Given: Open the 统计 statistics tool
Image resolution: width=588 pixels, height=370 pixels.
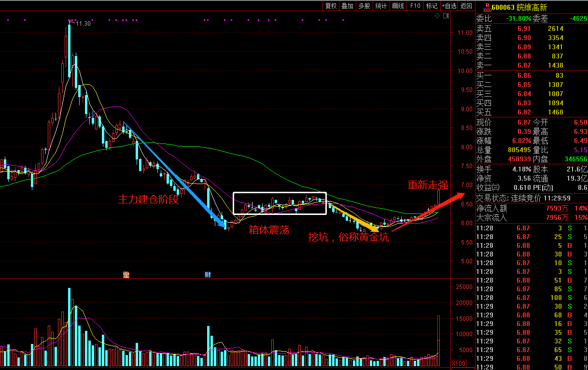Looking at the screenshot, I should 381,6.
